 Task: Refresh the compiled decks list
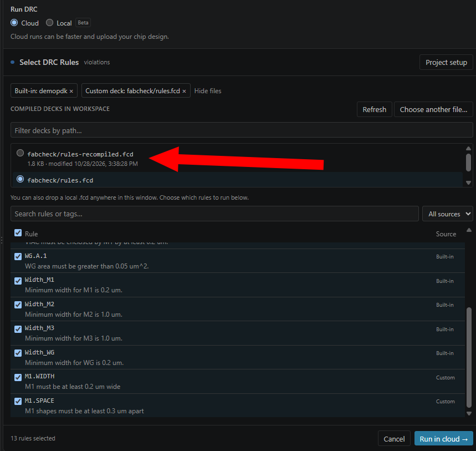(374, 109)
